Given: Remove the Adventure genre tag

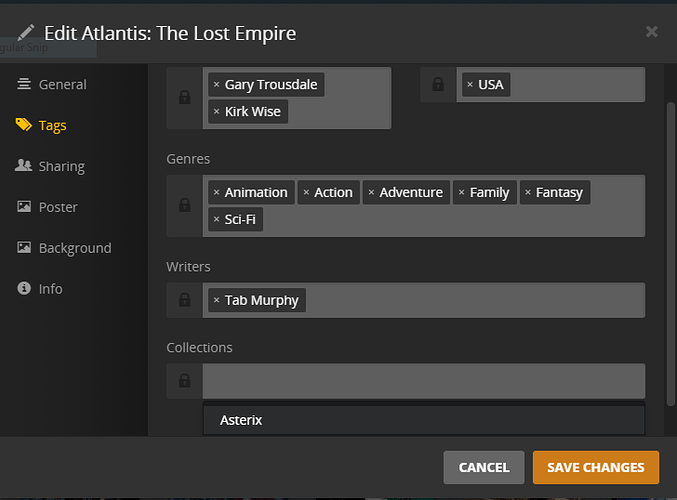Looking at the screenshot, I should [x=371, y=193].
